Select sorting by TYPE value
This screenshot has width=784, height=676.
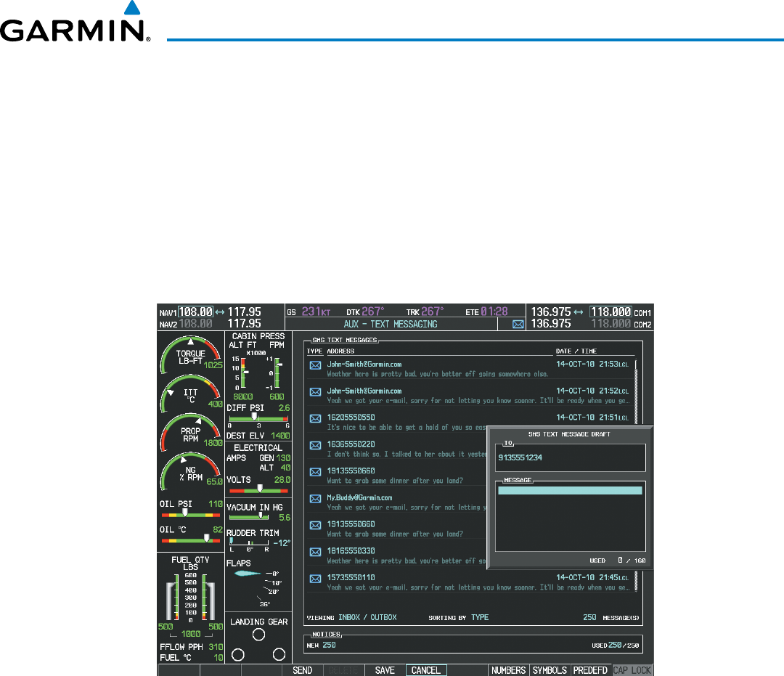pyautogui.click(x=480, y=617)
